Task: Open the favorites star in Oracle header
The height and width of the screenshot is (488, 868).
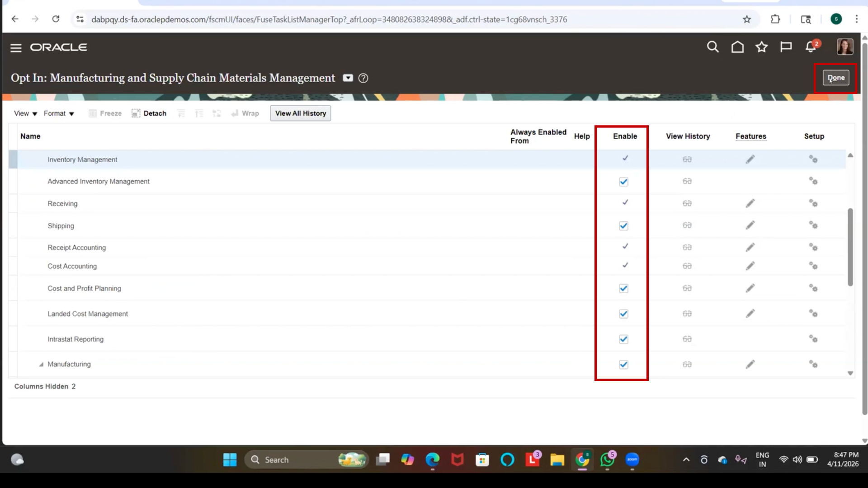Action: tap(762, 47)
